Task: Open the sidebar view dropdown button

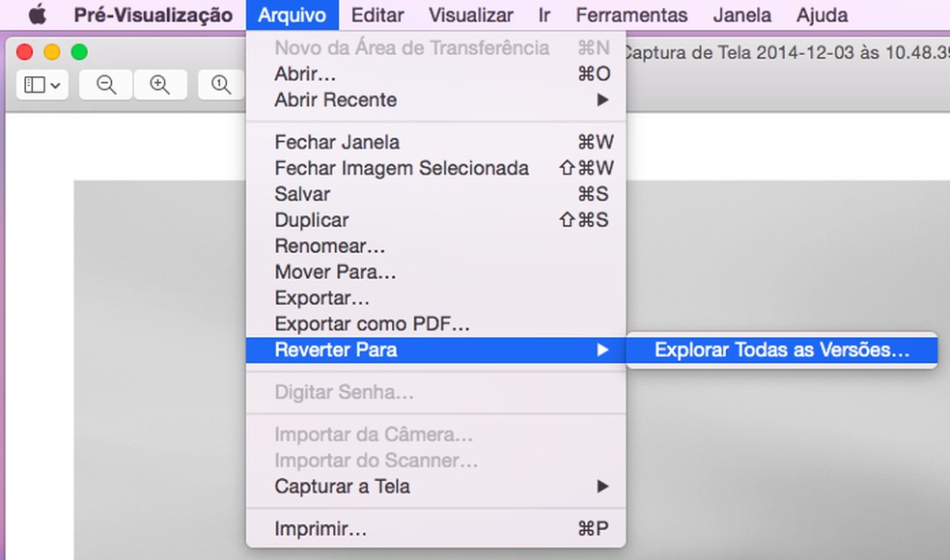Action: tap(42, 85)
